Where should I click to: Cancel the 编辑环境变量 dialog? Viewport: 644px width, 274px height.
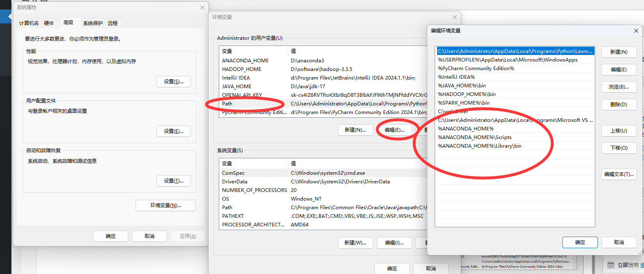(619, 242)
